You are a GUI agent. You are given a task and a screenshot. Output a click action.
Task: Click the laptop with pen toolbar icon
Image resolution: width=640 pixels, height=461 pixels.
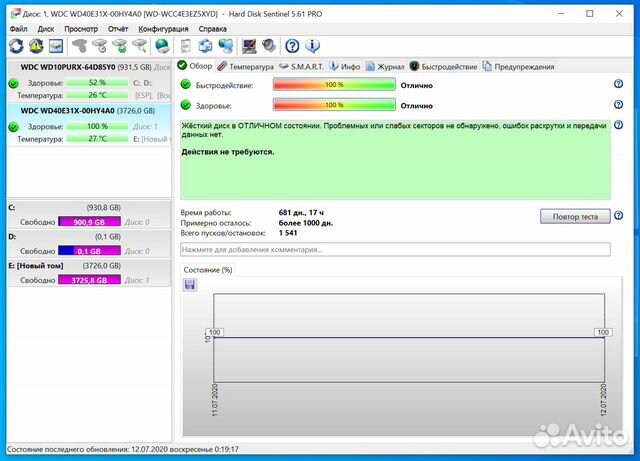[249, 46]
